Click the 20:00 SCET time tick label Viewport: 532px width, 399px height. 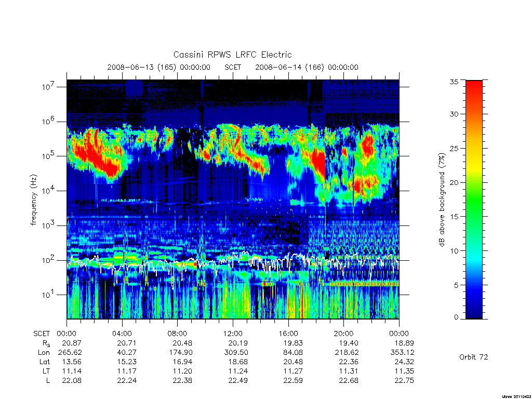[344, 334]
